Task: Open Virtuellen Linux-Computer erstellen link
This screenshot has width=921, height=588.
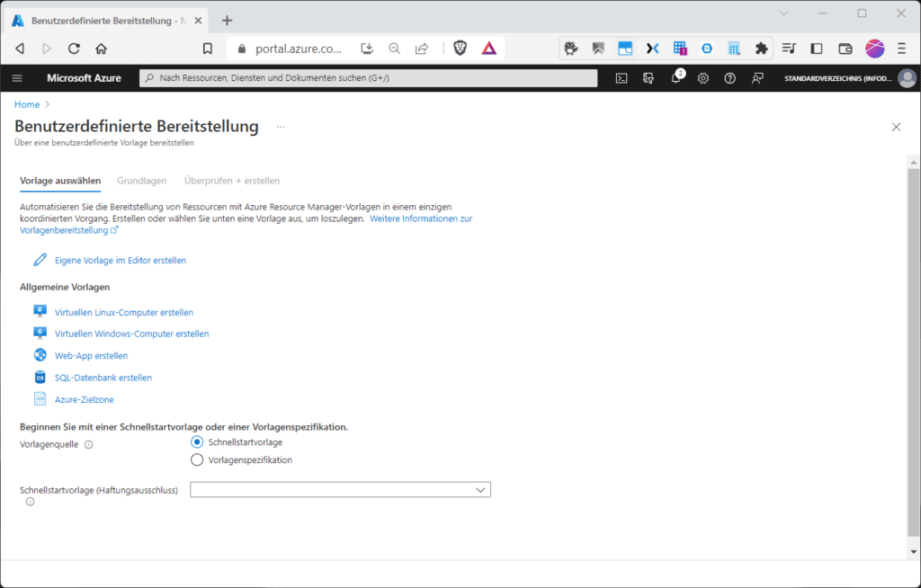Action: (x=124, y=313)
